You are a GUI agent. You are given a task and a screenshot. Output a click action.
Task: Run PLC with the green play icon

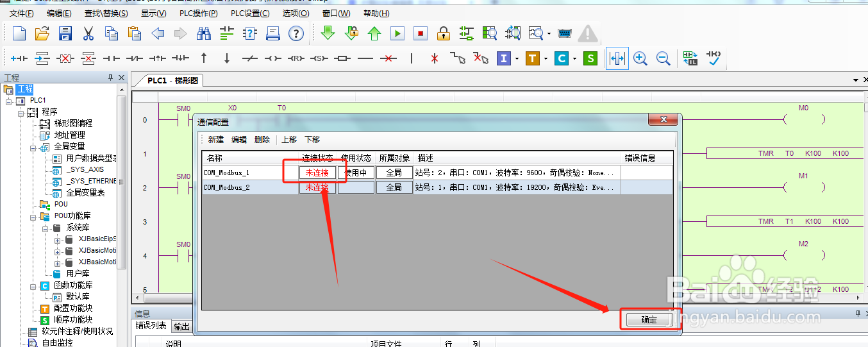tap(397, 33)
